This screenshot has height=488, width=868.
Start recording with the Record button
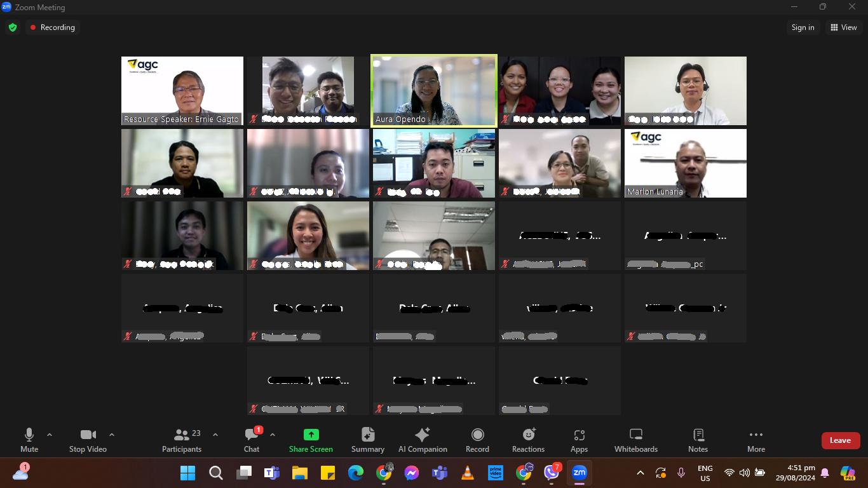[477, 440]
